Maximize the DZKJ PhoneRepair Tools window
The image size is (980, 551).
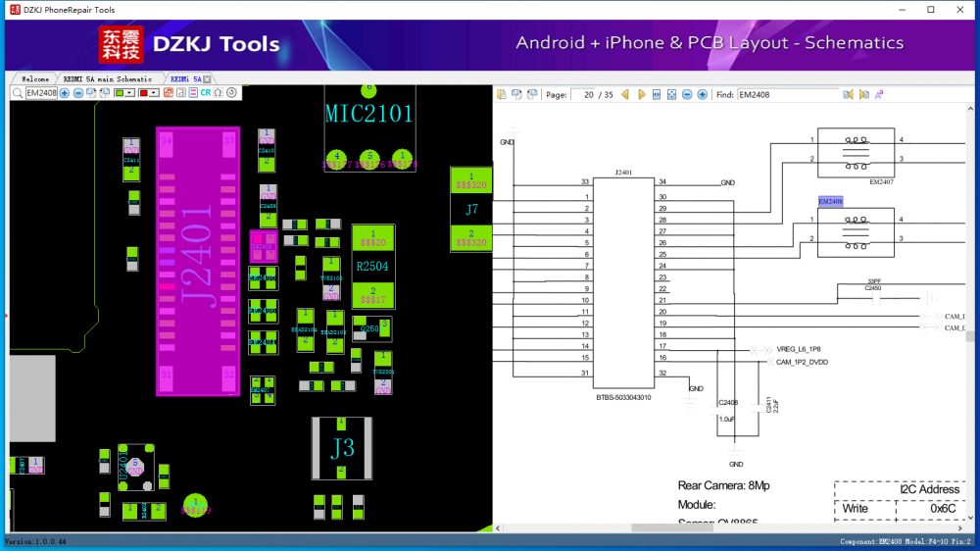coord(931,10)
